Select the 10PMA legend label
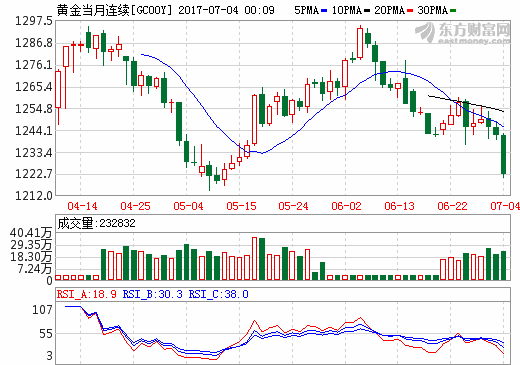 tap(347, 10)
